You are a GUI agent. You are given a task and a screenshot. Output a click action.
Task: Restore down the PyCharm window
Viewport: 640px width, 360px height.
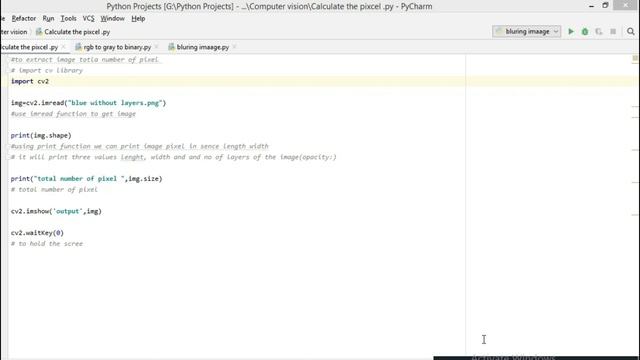tap(605, 5)
